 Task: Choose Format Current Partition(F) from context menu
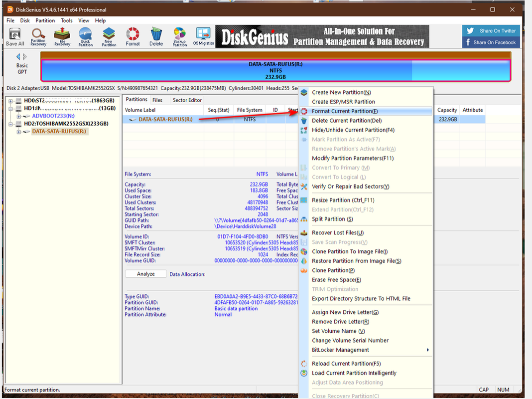(x=365, y=111)
